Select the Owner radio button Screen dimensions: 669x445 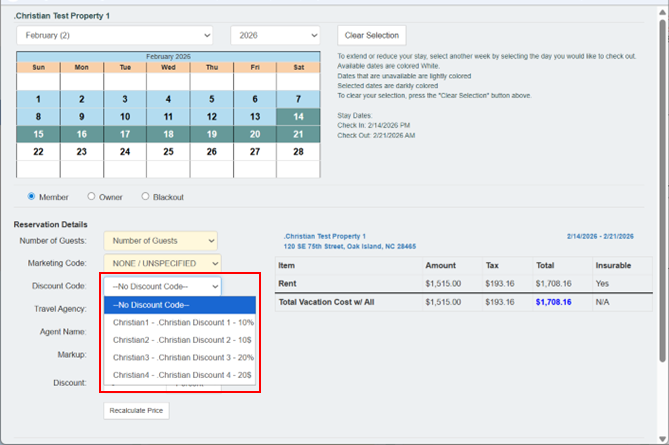(92, 197)
